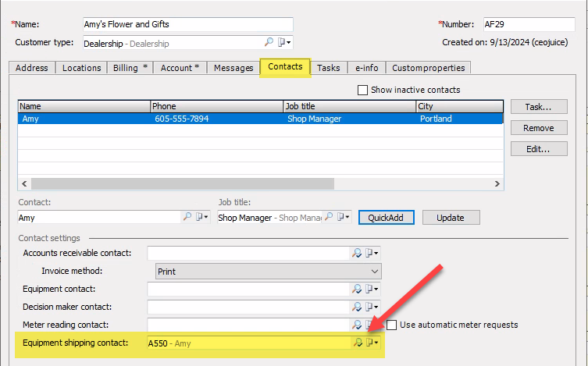
Task: Click Decision maker contact field
Action: point(248,307)
